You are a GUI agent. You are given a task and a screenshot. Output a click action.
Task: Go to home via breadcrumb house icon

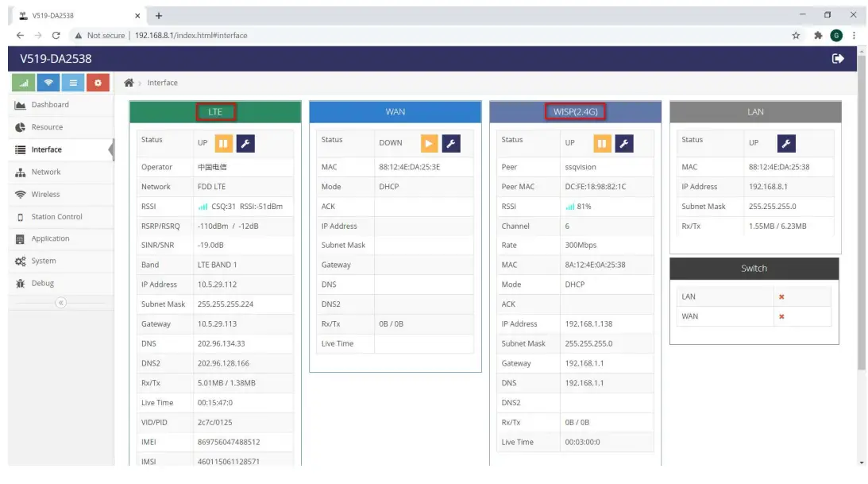coord(129,83)
